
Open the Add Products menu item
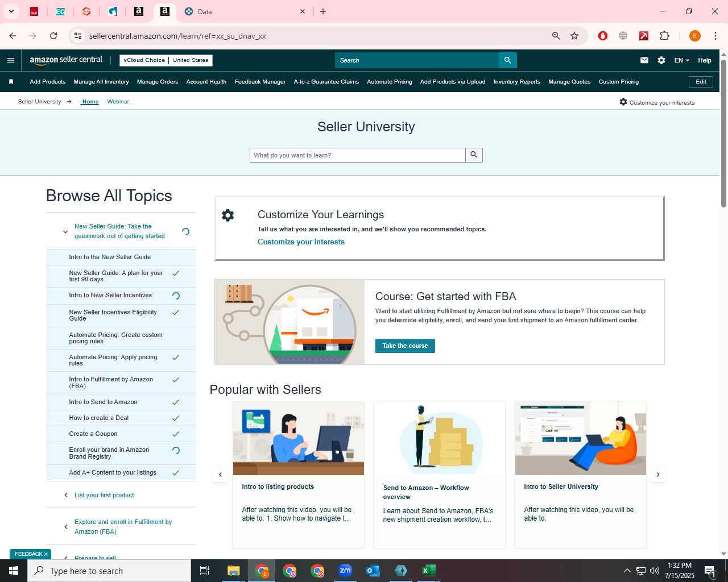click(x=48, y=82)
